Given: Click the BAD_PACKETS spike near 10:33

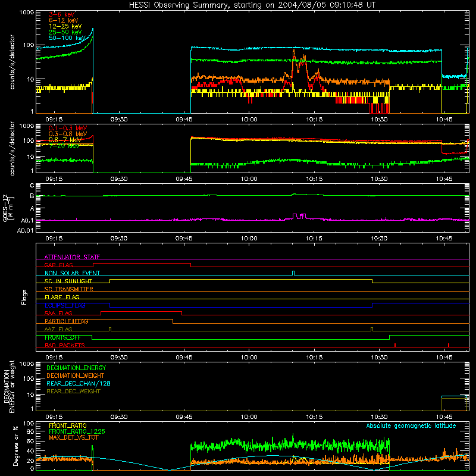Looking at the screenshot, I should tap(395, 345).
